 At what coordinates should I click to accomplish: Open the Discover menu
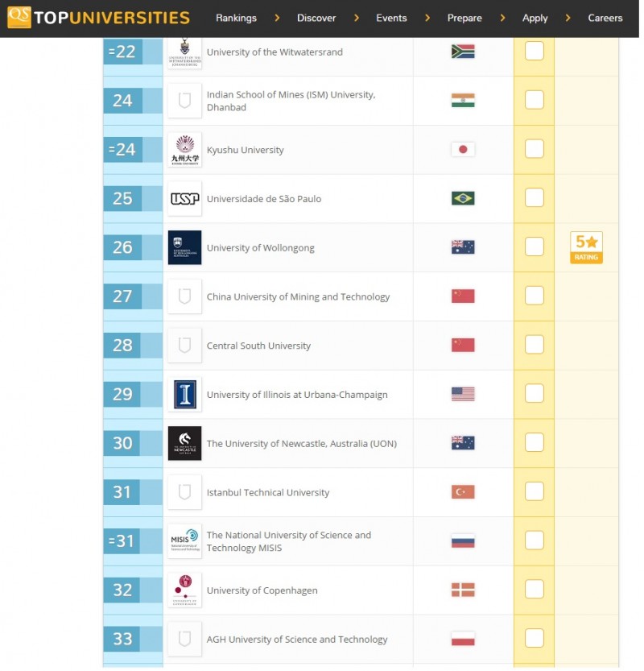pyautogui.click(x=316, y=18)
